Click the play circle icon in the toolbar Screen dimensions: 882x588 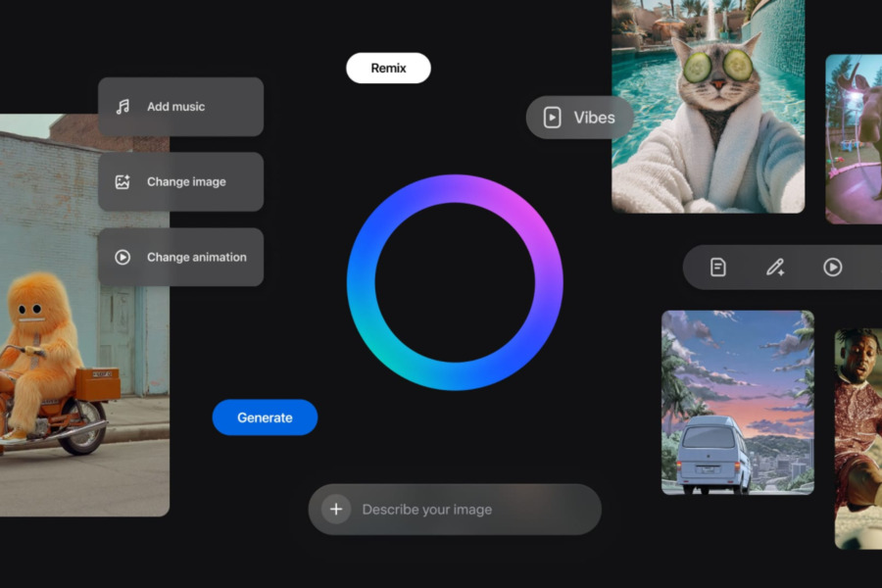[832, 268]
